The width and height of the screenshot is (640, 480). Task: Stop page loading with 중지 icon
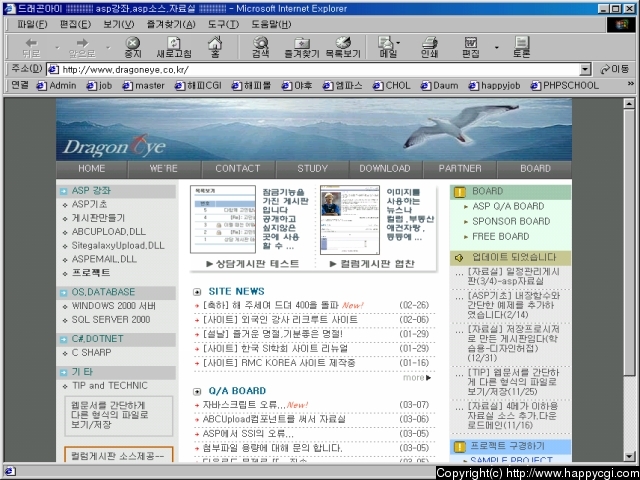click(133, 47)
